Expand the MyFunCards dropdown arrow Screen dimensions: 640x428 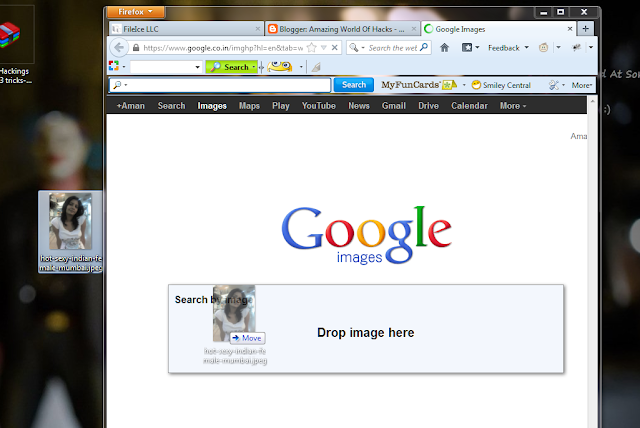coord(464,85)
